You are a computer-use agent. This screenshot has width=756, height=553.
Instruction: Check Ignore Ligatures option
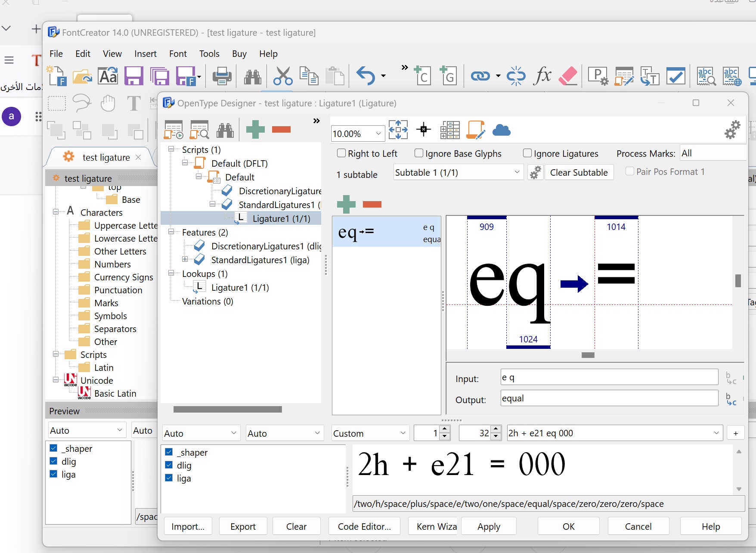(x=527, y=153)
